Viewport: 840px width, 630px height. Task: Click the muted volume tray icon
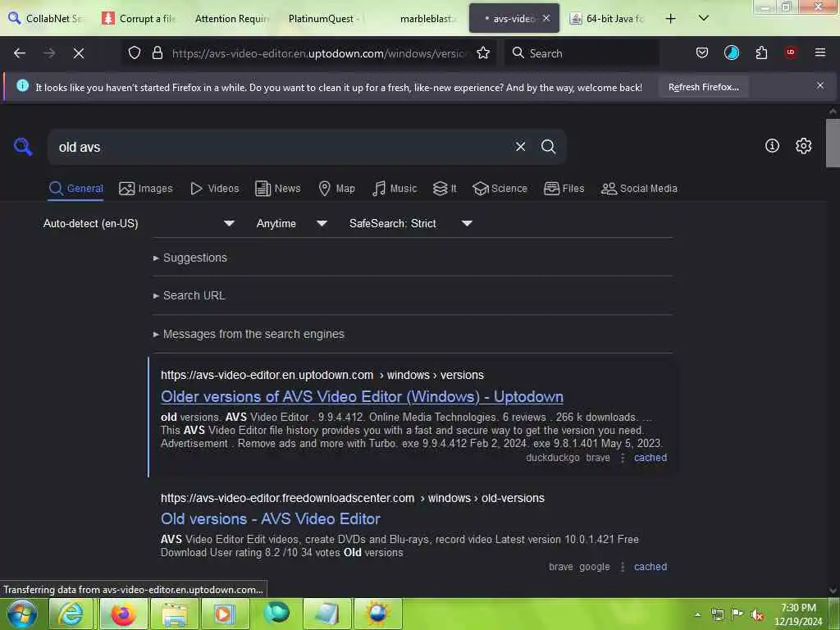click(x=757, y=614)
